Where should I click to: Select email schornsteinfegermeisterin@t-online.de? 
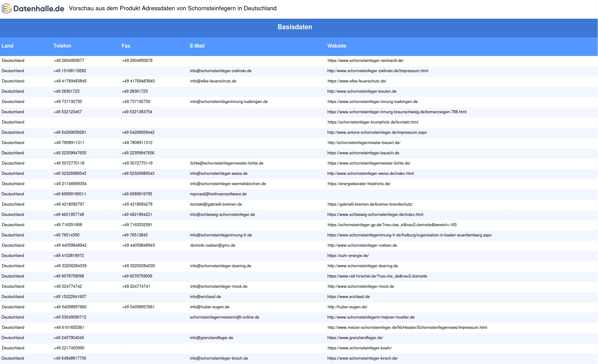coord(225,317)
